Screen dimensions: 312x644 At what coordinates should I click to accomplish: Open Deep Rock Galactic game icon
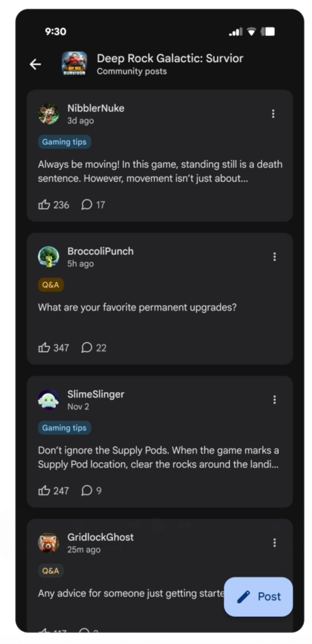(x=74, y=64)
